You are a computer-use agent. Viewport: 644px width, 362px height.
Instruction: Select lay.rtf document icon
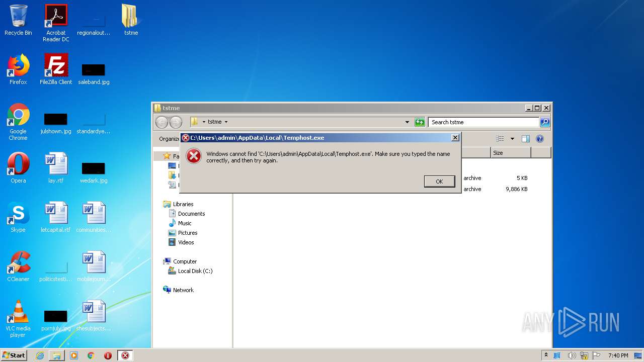(56, 168)
